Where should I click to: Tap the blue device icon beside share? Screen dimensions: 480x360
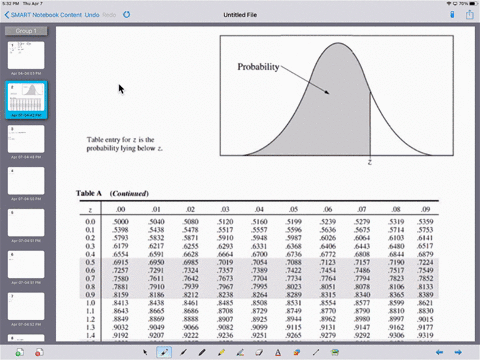[452, 15]
